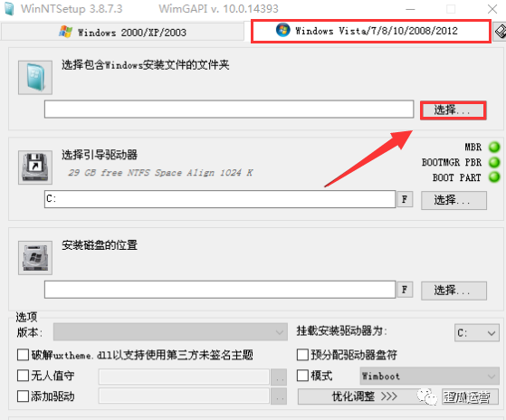Enable 预分配驱动器盘符 checkbox
This screenshot has width=506, height=420.
pos(302,355)
